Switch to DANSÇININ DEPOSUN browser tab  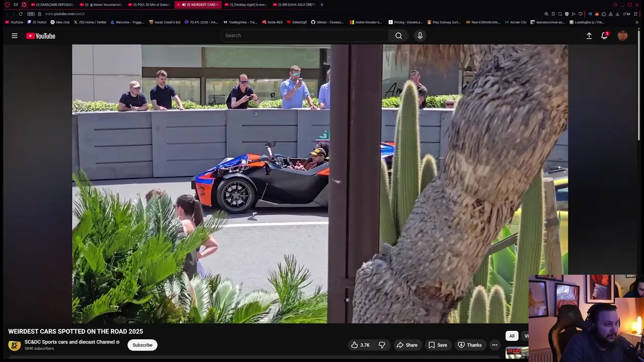click(x=53, y=5)
